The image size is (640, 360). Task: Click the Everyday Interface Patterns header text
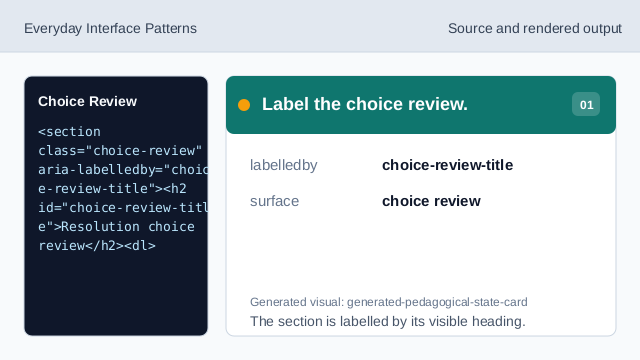pos(110,29)
